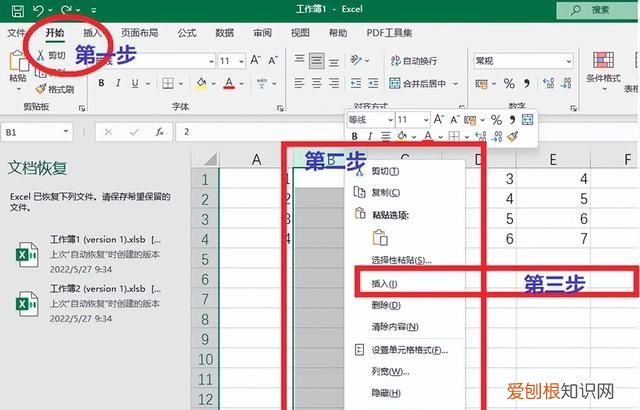The height and width of the screenshot is (410, 640).
Task: Click the ribbon align right icon
Action: (334, 84)
